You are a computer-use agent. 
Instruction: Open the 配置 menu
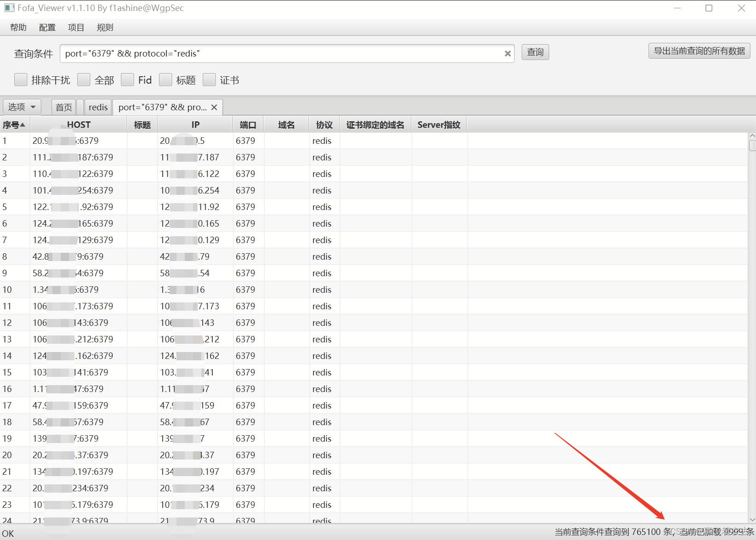tap(47, 27)
